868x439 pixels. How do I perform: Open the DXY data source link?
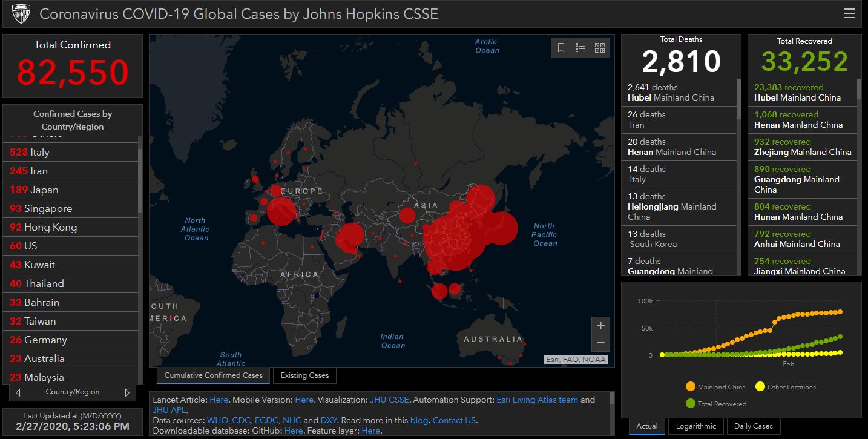[329, 420]
